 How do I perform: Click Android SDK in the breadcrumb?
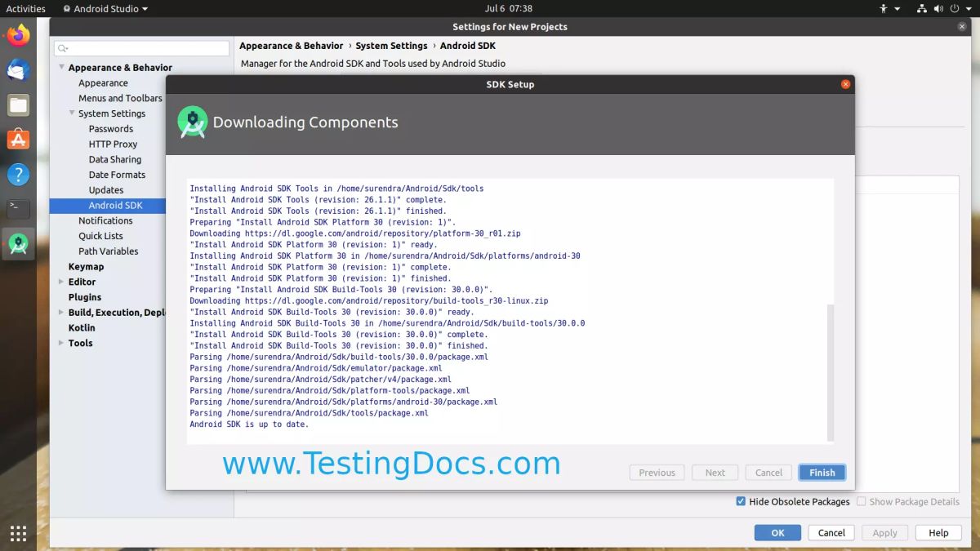pos(468,46)
